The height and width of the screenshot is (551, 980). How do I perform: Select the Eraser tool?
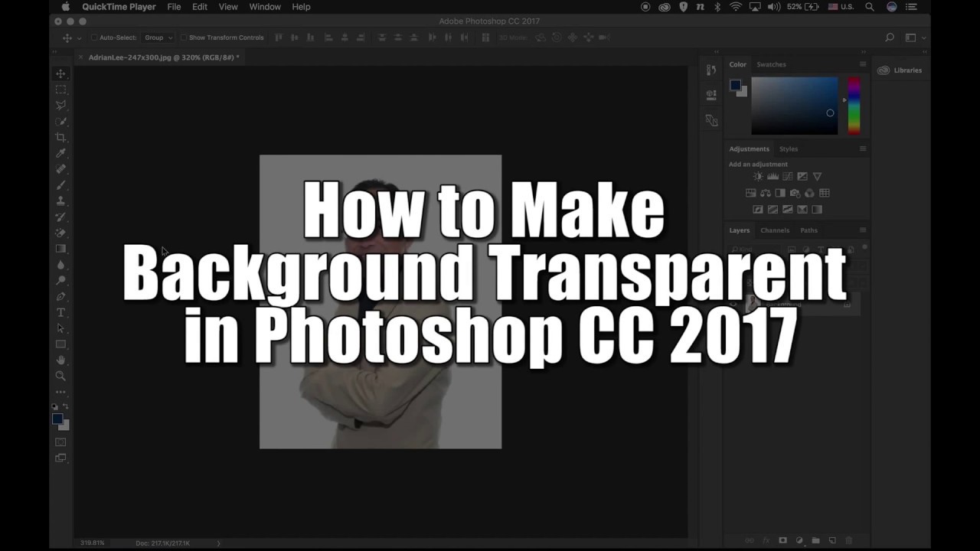pos(60,233)
